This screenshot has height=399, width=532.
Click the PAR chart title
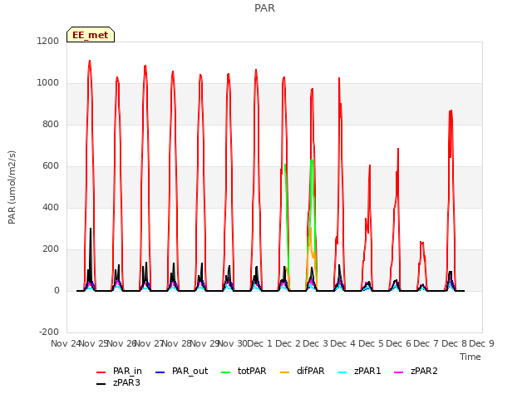(264, 8)
